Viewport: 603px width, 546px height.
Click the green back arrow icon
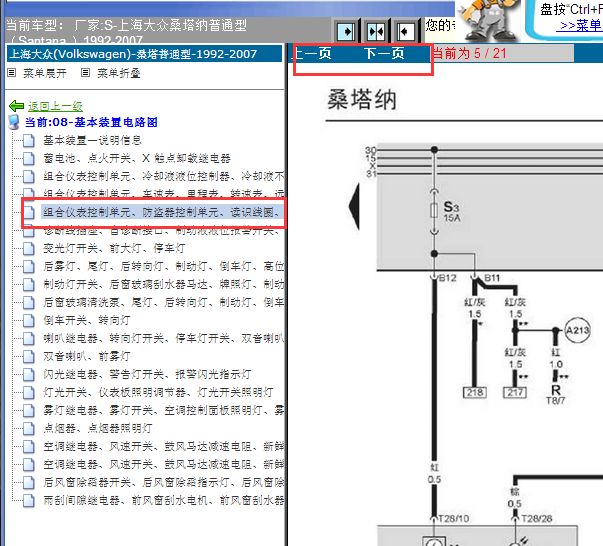coord(16,106)
